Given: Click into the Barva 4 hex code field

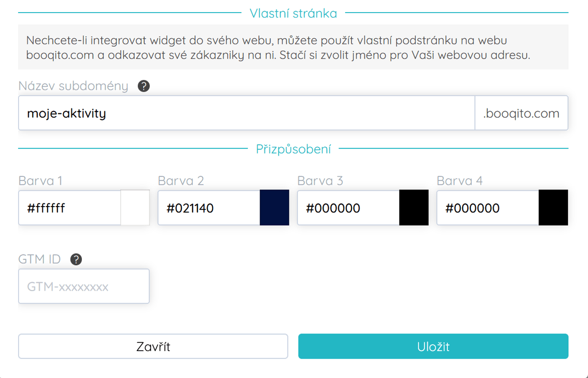Looking at the screenshot, I should point(488,208).
